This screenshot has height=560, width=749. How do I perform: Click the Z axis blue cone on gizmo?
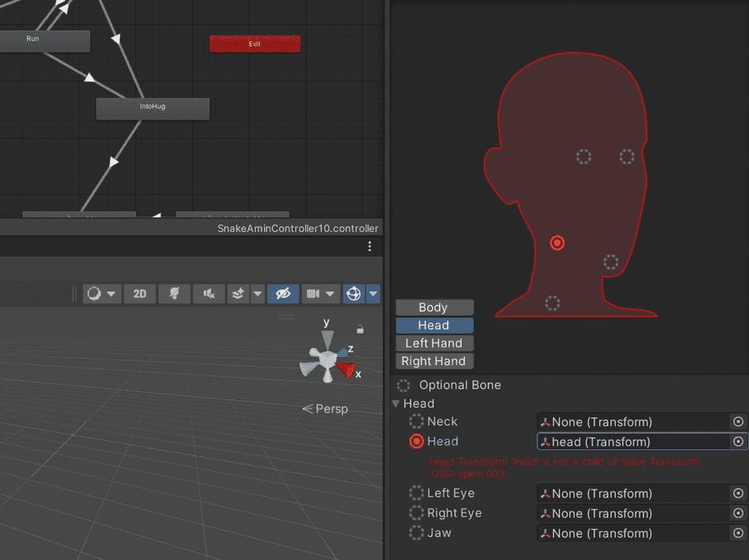click(x=342, y=352)
